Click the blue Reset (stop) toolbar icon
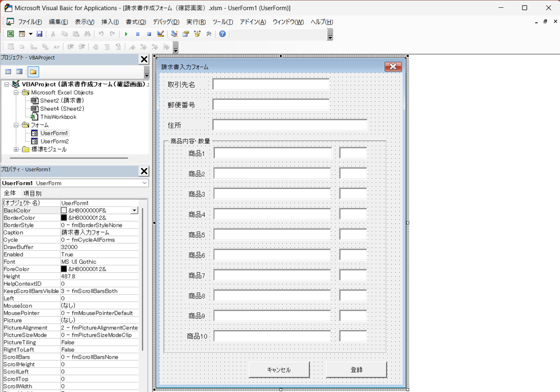The image size is (560, 392). (x=148, y=34)
